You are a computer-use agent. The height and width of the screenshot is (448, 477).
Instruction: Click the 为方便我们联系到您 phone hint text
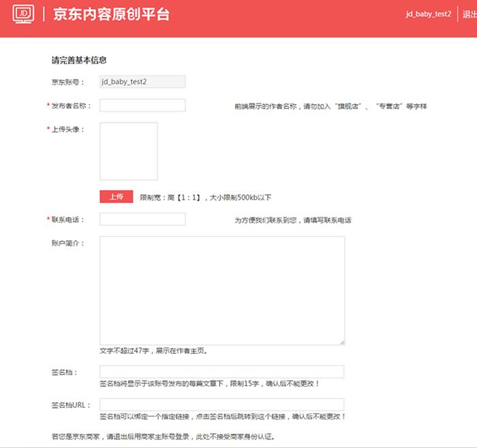(x=293, y=220)
